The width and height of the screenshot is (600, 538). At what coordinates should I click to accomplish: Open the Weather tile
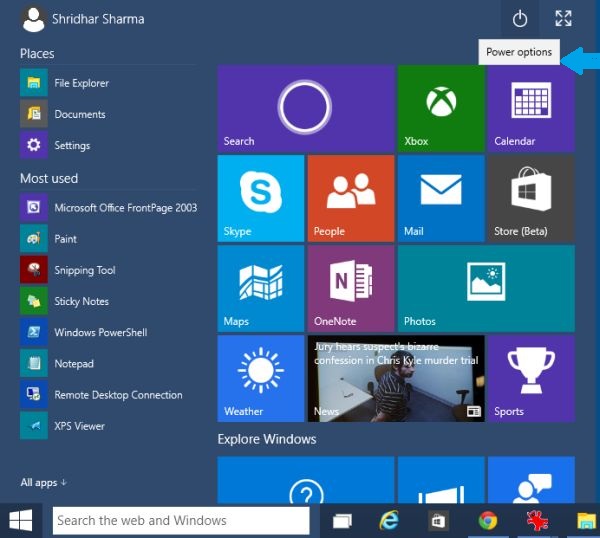pyautogui.click(x=261, y=378)
